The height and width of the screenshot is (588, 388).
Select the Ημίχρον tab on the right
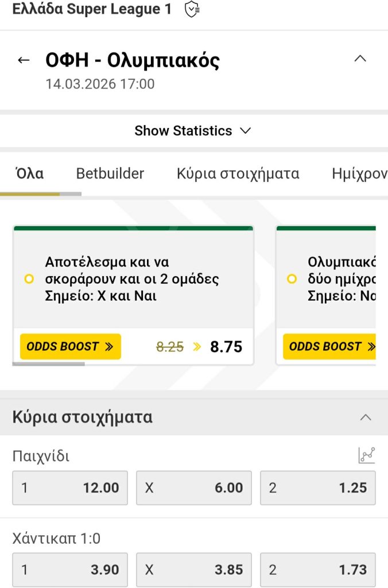click(359, 173)
